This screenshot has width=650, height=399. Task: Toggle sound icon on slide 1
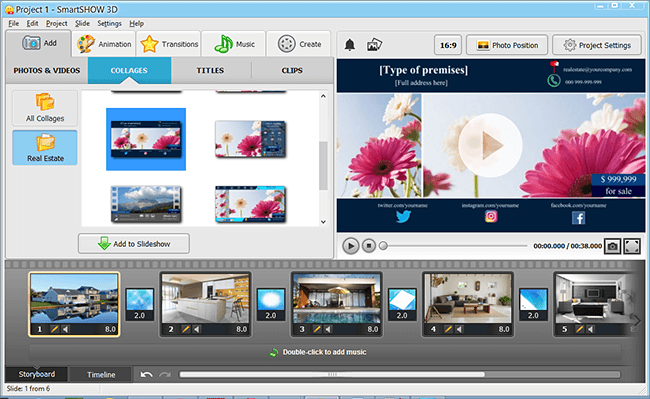coord(65,329)
